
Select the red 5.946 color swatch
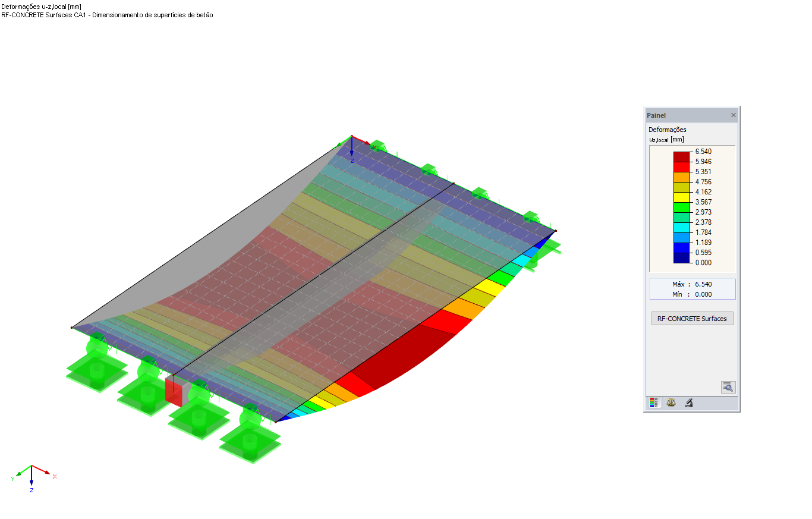681,167
